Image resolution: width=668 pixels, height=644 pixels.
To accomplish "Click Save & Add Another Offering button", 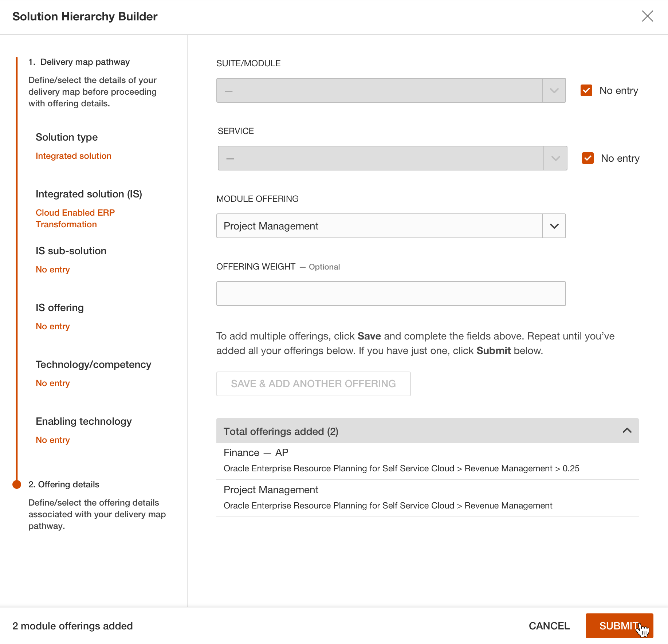I will 313,384.
